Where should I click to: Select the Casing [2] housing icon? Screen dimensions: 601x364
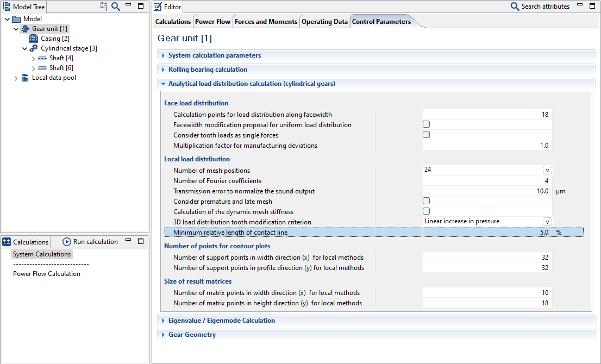point(34,39)
